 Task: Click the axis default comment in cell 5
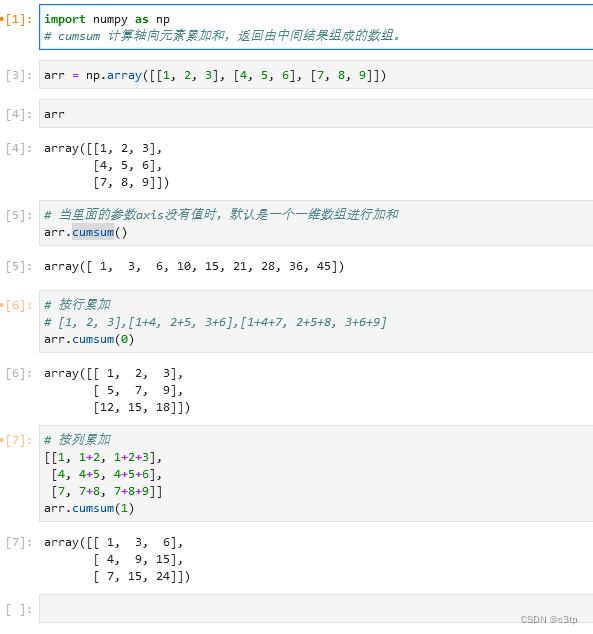tap(222, 214)
